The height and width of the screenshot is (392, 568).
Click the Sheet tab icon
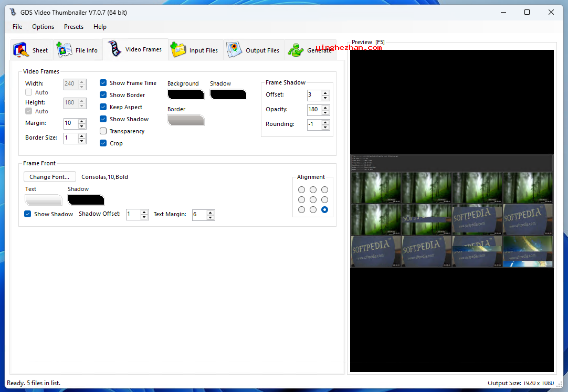click(x=21, y=50)
